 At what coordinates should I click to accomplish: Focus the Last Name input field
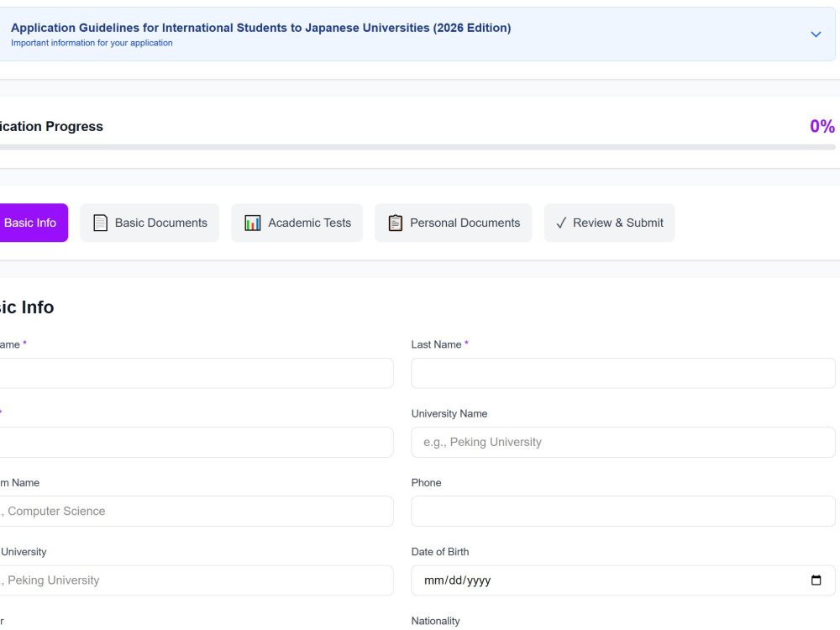tap(623, 374)
